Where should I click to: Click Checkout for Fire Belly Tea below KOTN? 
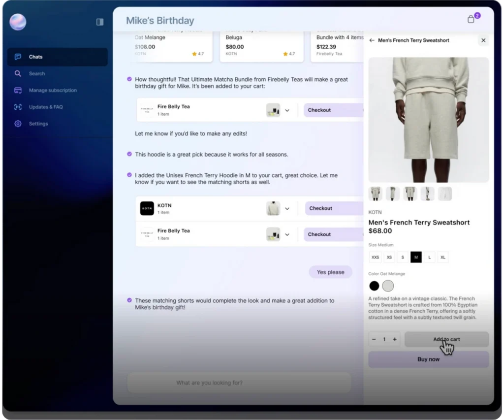(x=334, y=234)
